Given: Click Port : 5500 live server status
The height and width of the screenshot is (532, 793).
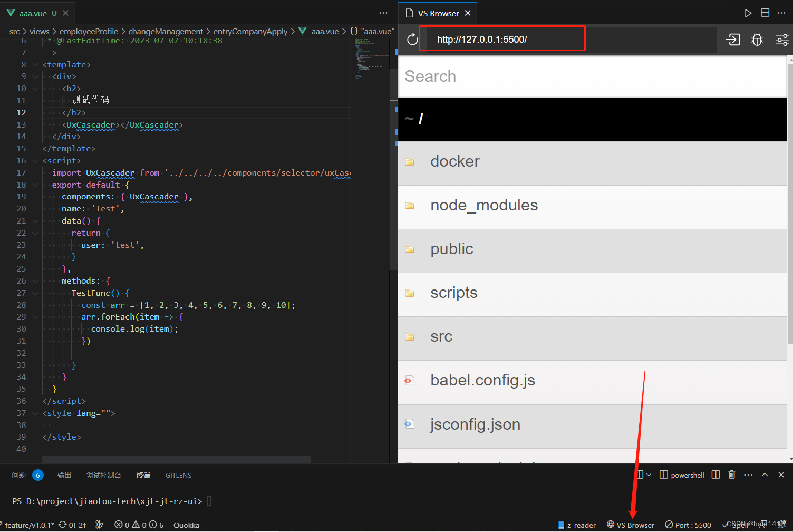Looking at the screenshot, I should [688, 525].
